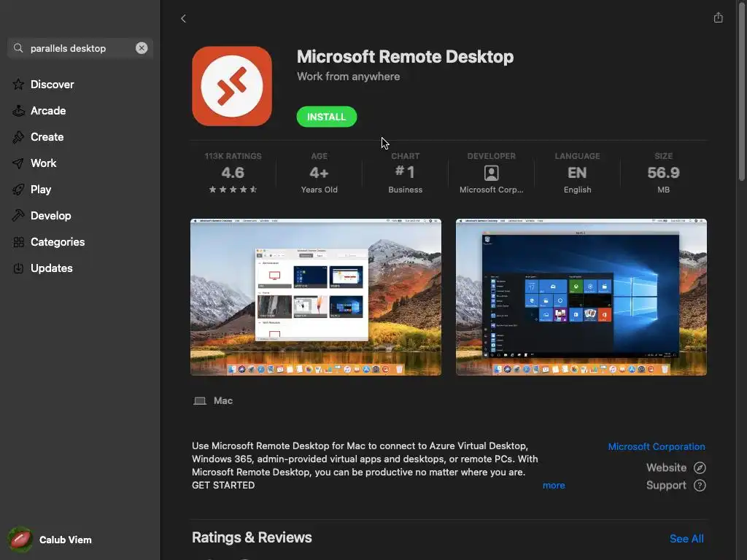Click the search magnifier icon
This screenshot has width=747, height=560.
(x=18, y=48)
